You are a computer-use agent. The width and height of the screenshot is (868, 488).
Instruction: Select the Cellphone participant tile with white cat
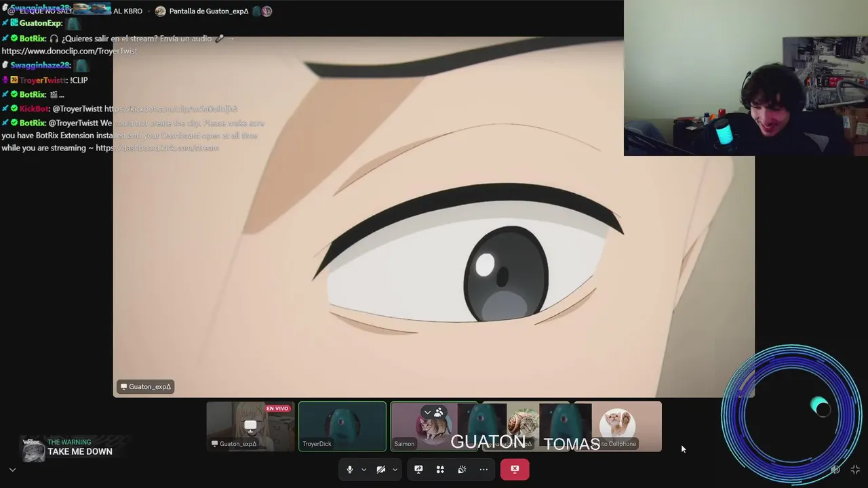(x=617, y=426)
